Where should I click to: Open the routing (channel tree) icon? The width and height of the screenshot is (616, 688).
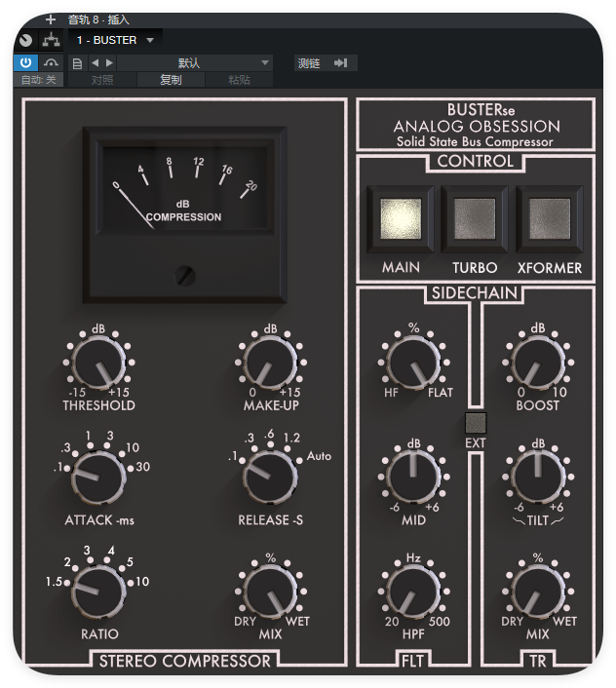pos(52,40)
